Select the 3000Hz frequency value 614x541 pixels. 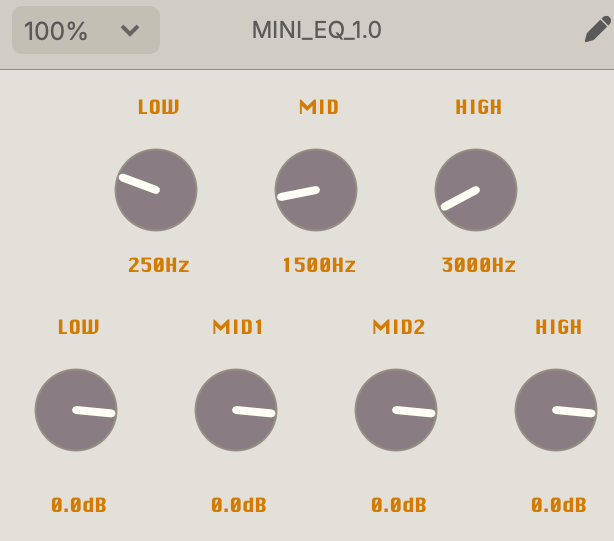pos(478,265)
